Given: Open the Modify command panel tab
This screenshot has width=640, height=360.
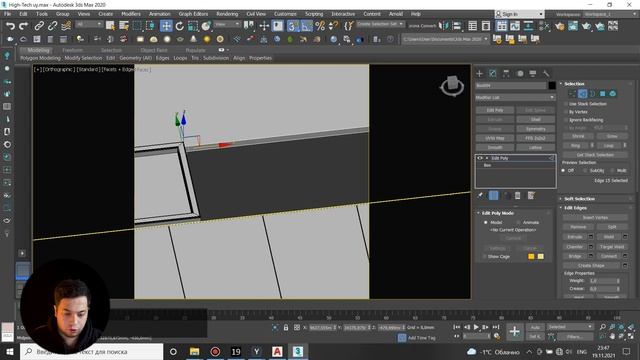Looking at the screenshot, I should 493,73.
